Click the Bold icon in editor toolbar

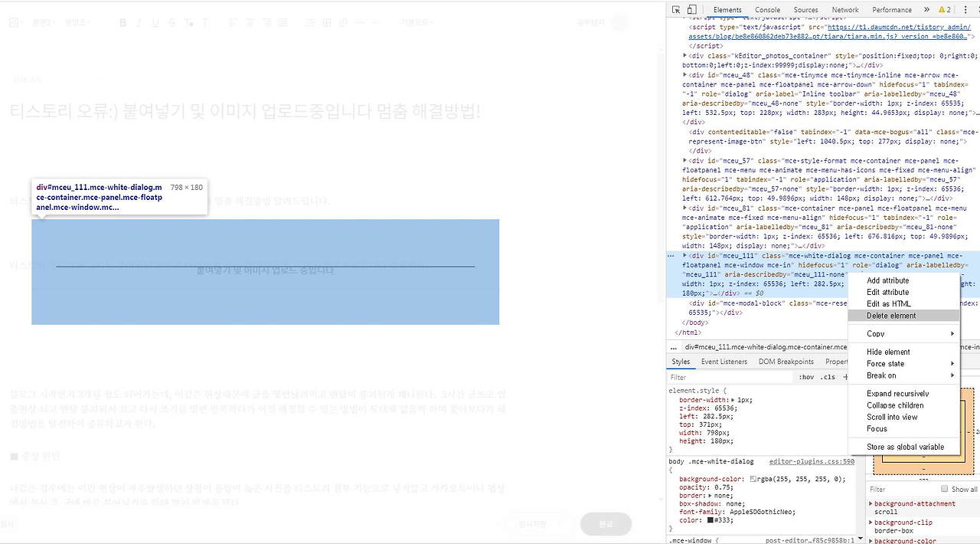(122, 23)
